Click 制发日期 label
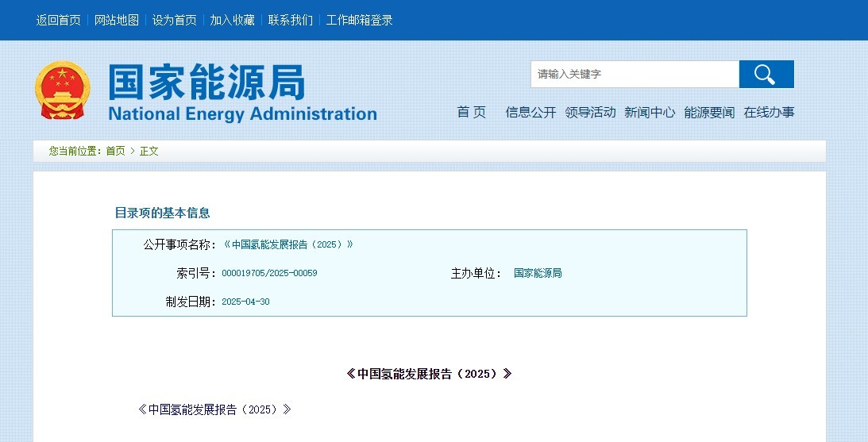This screenshot has height=442, width=868. coord(191,302)
